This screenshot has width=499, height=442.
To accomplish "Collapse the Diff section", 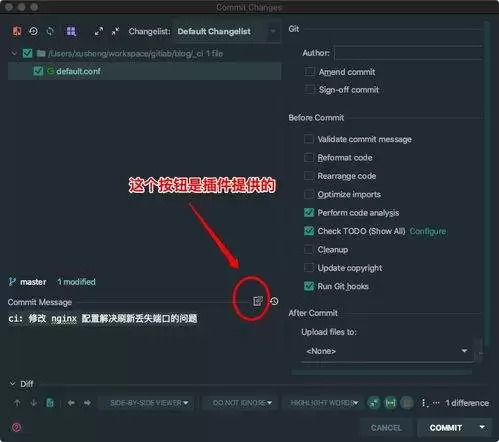I will pos(13,384).
